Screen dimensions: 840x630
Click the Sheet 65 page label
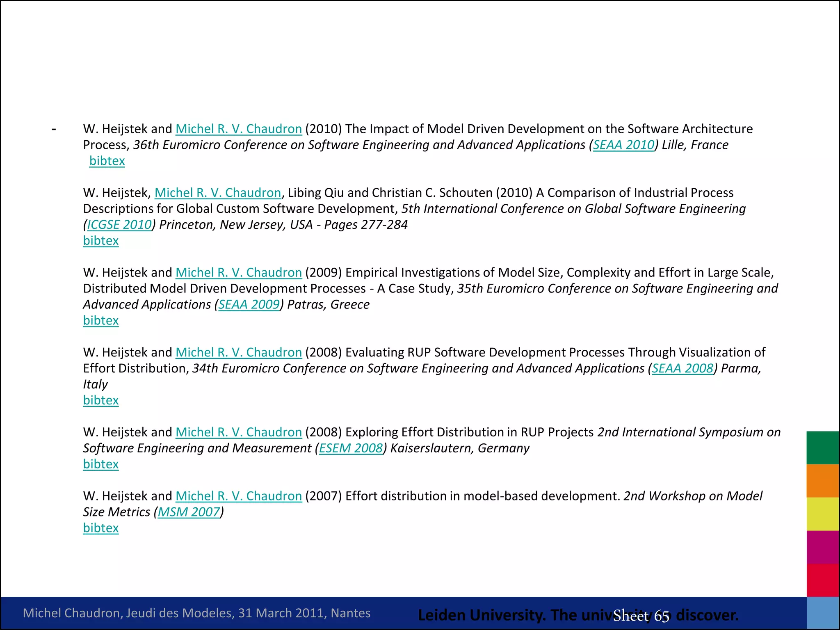click(x=641, y=616)
